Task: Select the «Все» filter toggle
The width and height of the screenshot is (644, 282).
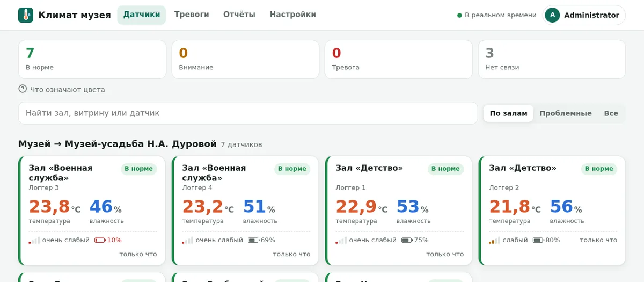Action: pyautogui.click(x=611, y=113)
